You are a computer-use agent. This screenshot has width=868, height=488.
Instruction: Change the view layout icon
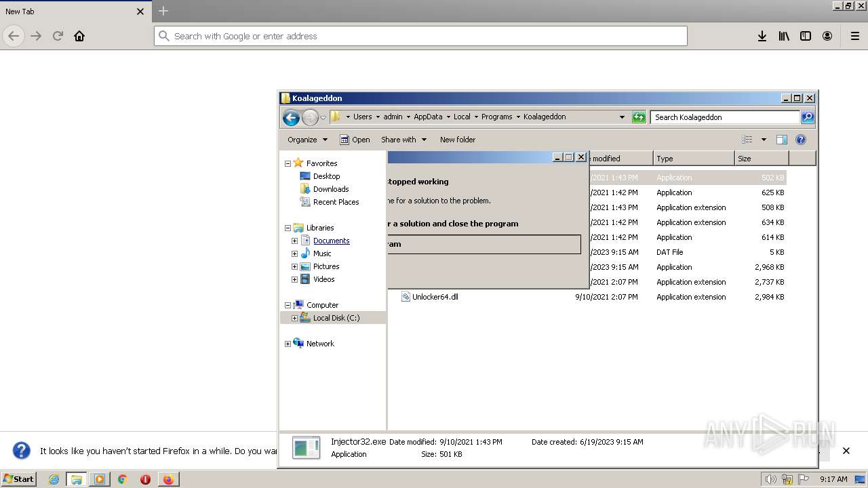click(x=747, y=140)
